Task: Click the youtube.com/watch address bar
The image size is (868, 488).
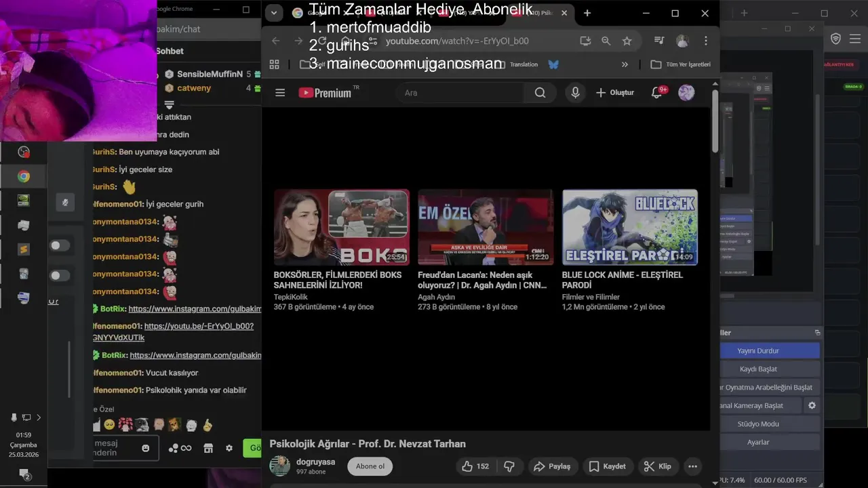Action: (x=456, y=41)
